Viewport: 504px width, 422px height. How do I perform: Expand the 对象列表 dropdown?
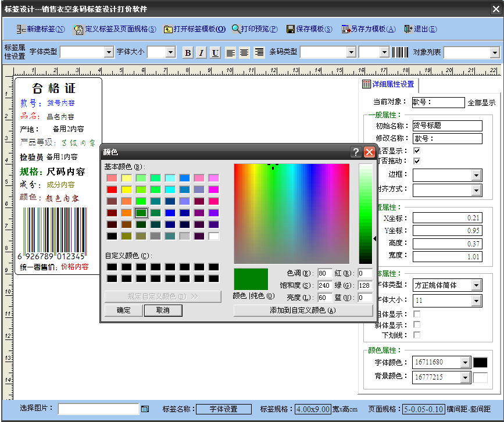pos(495,53)
